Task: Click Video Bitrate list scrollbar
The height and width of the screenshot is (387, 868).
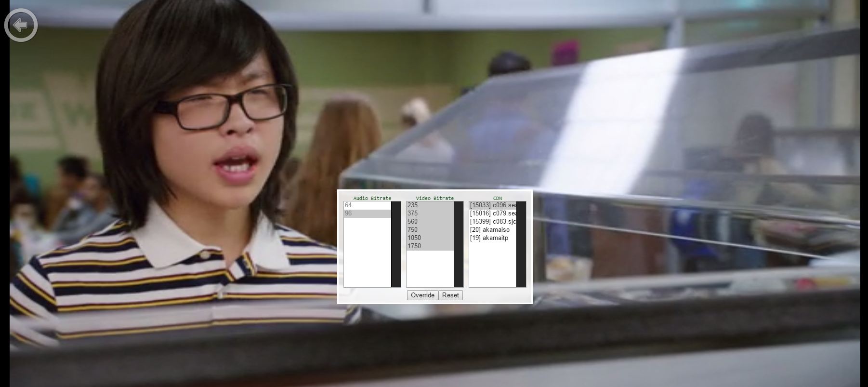Action: click(x=459, y=244)
